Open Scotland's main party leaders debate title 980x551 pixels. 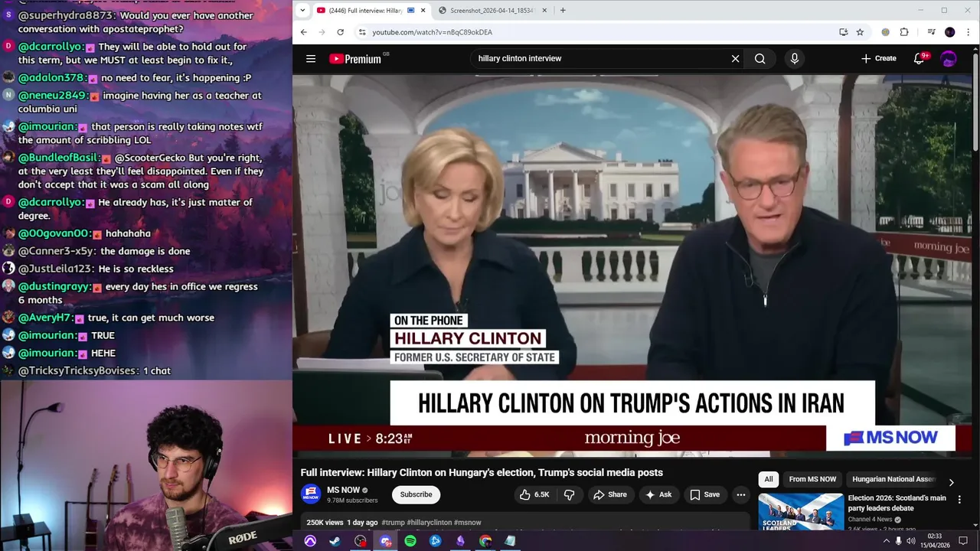point(897,503)
